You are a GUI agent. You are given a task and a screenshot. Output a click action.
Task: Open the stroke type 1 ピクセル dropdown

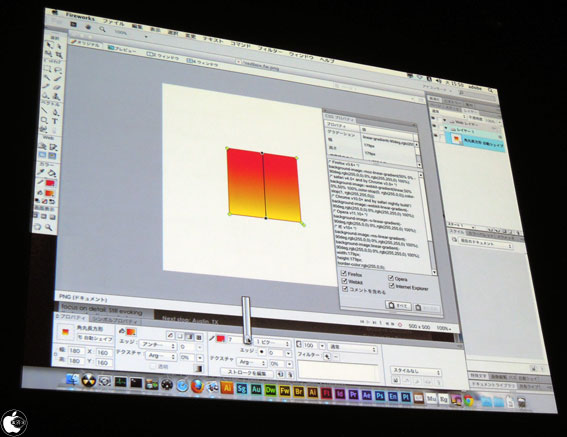tap(272, 342)
